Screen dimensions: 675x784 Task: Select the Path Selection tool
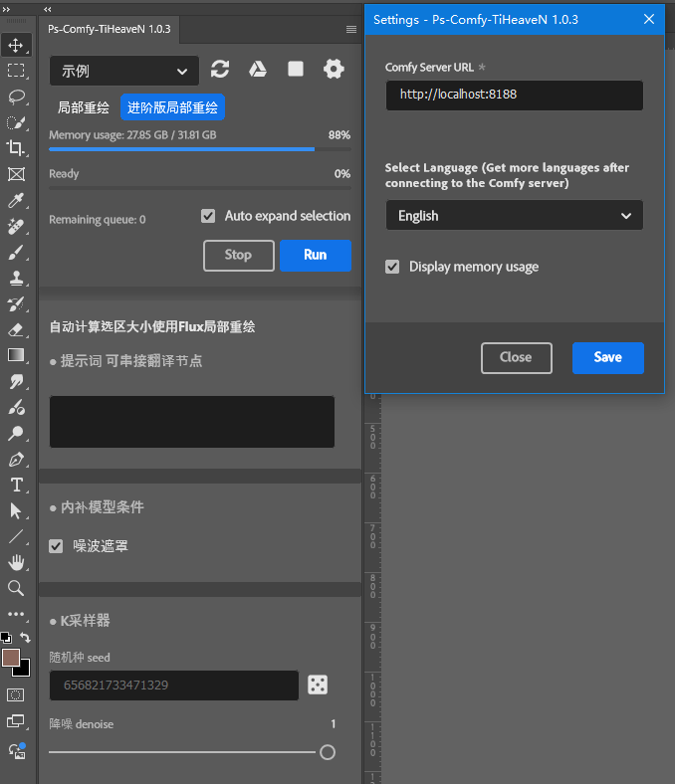point(16,511)
